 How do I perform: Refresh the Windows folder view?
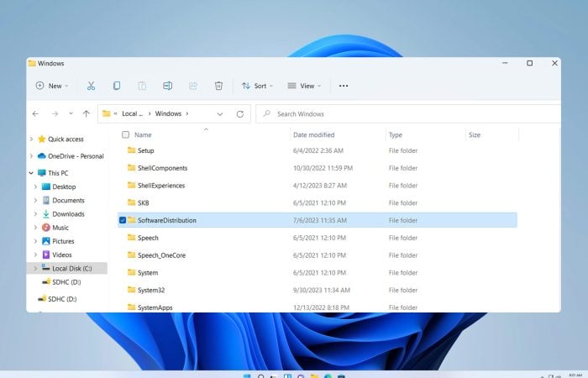[240, 114]
